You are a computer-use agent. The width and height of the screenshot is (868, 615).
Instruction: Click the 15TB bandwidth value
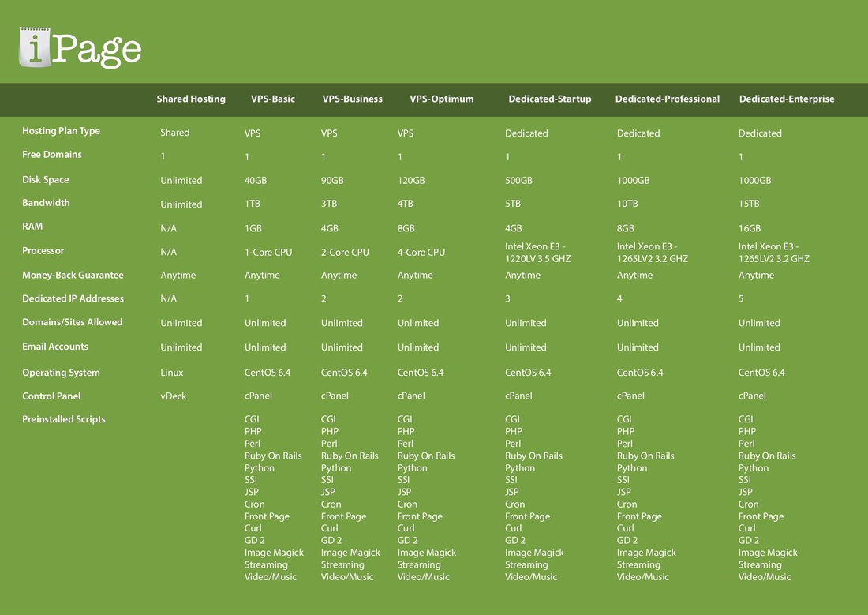(750, 204)
